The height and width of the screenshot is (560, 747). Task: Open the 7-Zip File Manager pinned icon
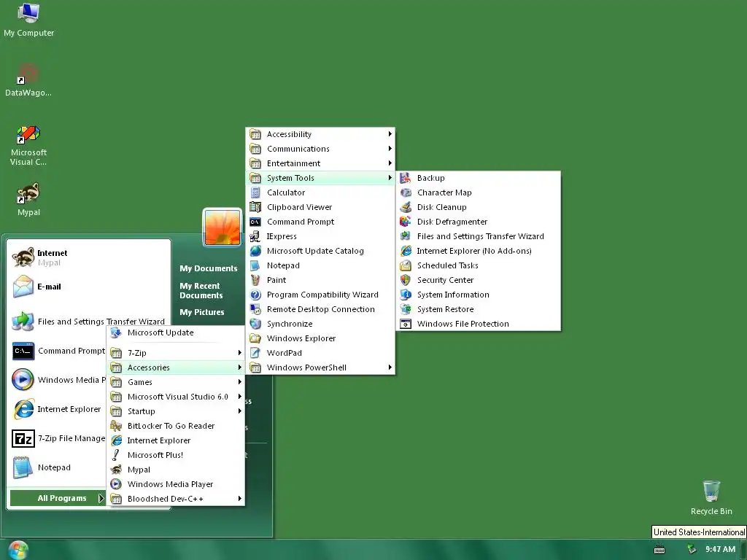tap(23, 438)
